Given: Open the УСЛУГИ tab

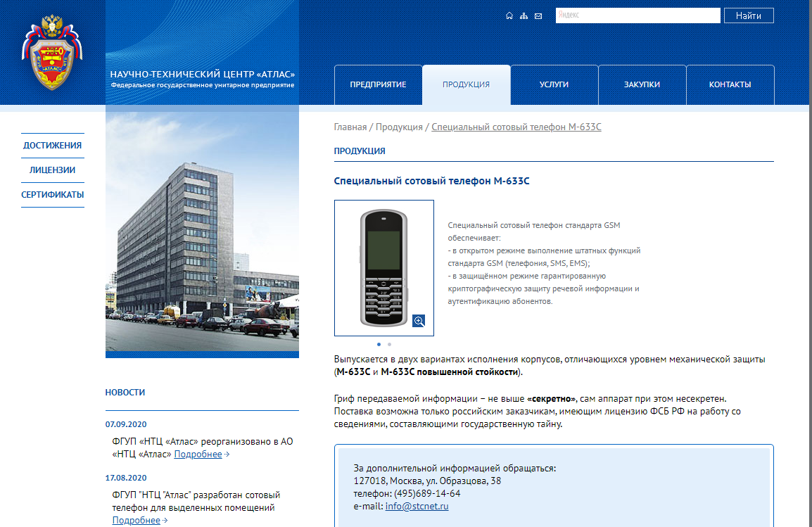Looking at the screenshot, I should point(554,85).
